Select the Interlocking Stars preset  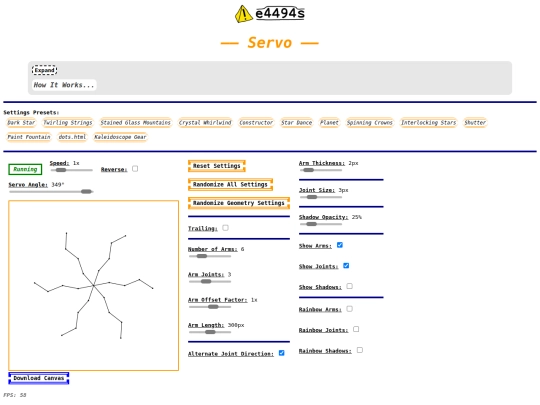428,123
